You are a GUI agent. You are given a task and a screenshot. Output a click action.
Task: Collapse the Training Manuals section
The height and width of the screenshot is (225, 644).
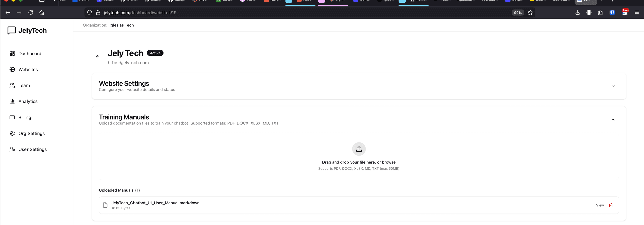(x=613, y=120)
